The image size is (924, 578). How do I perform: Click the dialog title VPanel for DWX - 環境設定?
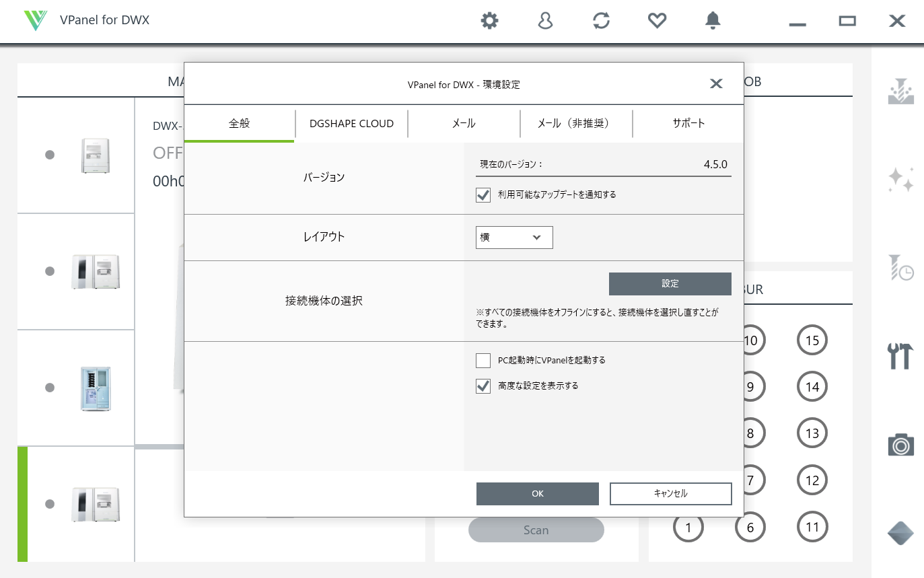point(464,85)
